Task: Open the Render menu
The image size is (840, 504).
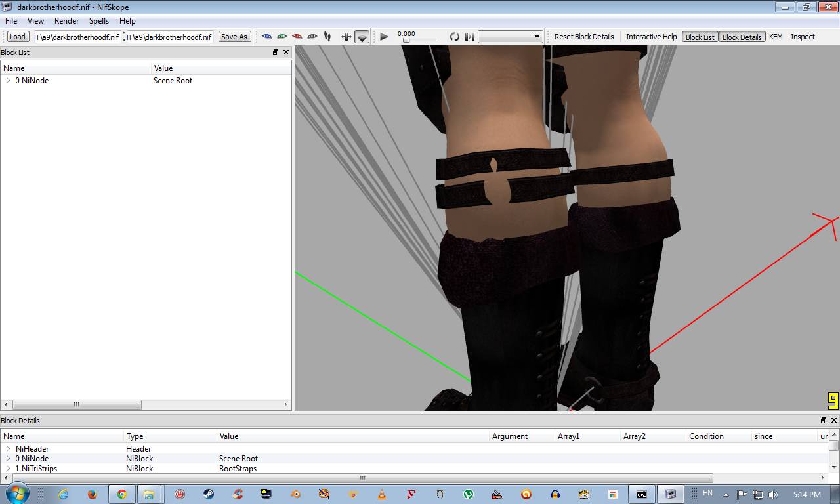Action: pyautogui.click(x=66, y=21)
